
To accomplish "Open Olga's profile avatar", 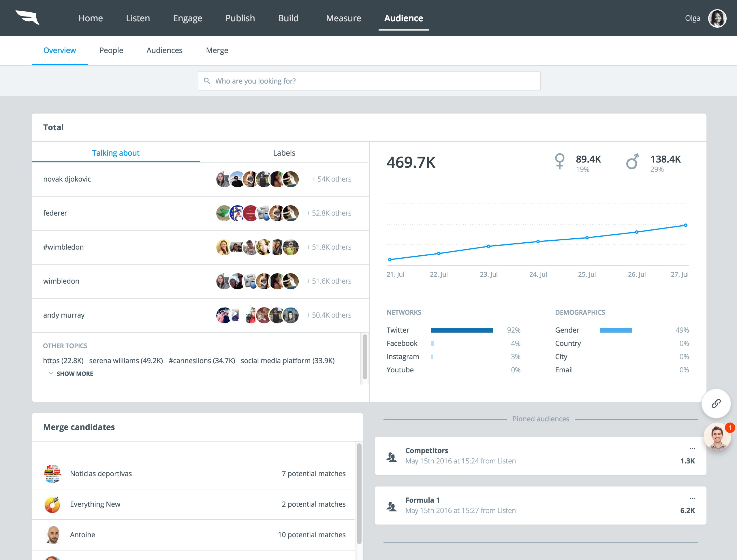I will click(717, 18).
